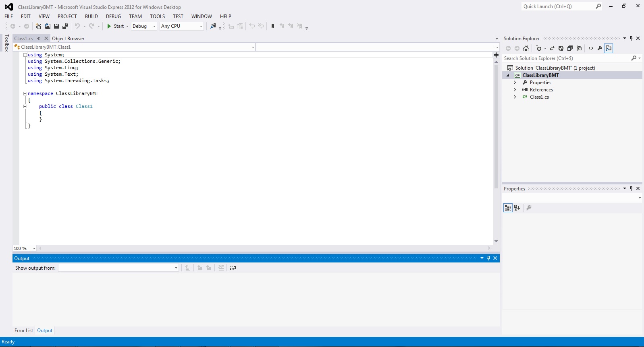Click the New Project toolbar icon
644x347 pixels.
click(x=38, y=26)
